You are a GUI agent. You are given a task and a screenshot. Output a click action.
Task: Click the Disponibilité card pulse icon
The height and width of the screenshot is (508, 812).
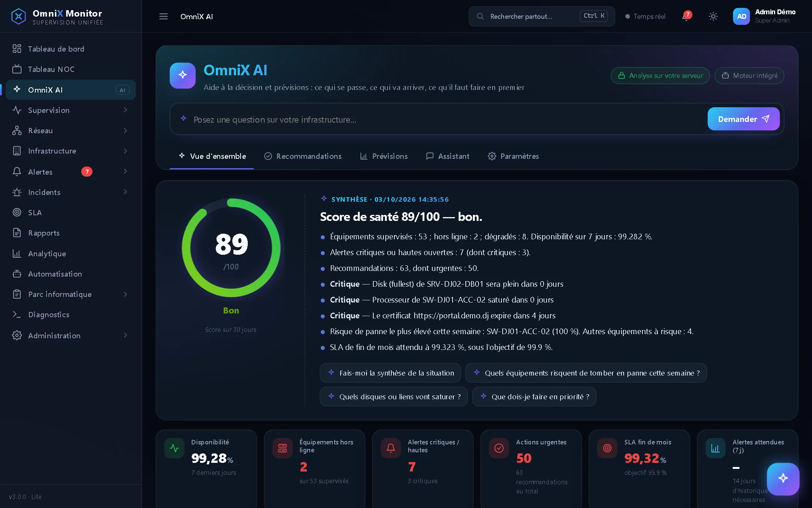point(174,448)
